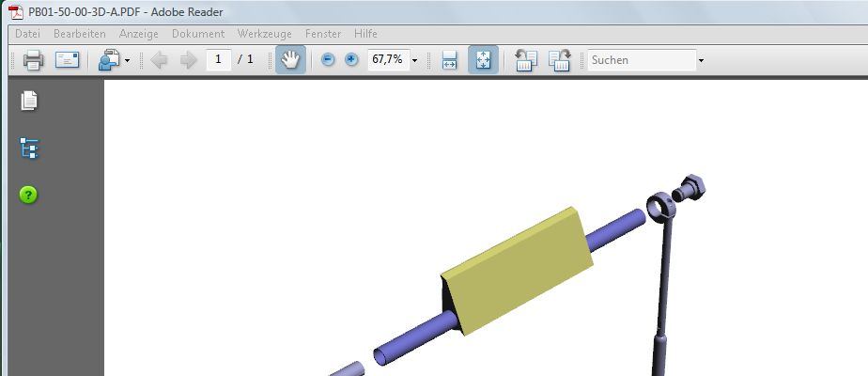This screenshot has height=376, width=868.
Task: Select the Hand tool
Action: point(290,60)
